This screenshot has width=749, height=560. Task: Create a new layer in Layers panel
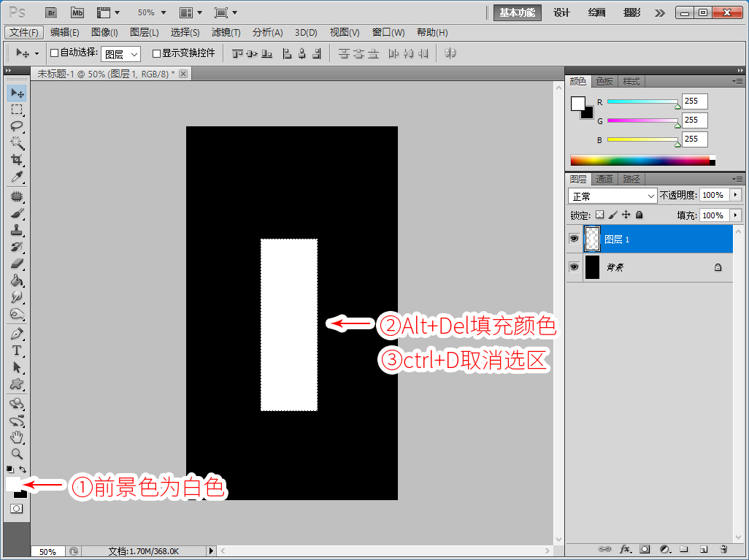pyautogui.click(x=704, y=549)
